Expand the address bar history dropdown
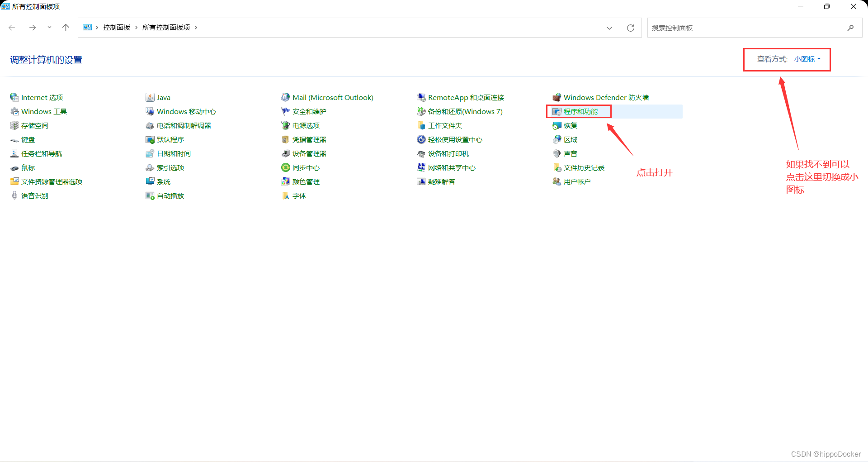 (x=609, y=28)
